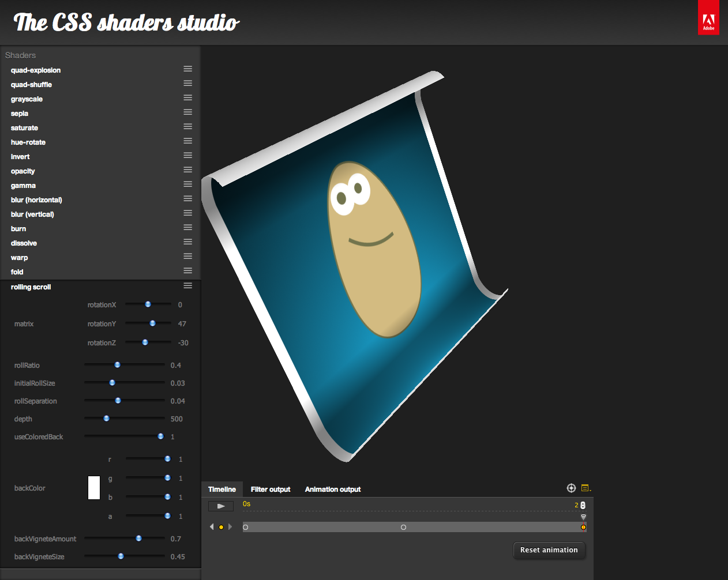The height and width of the screenshot is (580, 728).
Task: Open the yellow panel menu icon
Action: tap(586, 488)
